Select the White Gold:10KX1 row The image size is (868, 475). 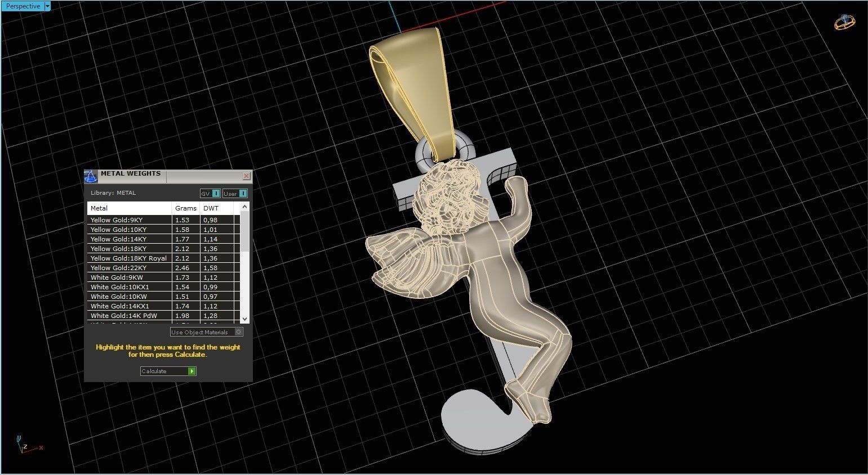(x=163, y=287)
